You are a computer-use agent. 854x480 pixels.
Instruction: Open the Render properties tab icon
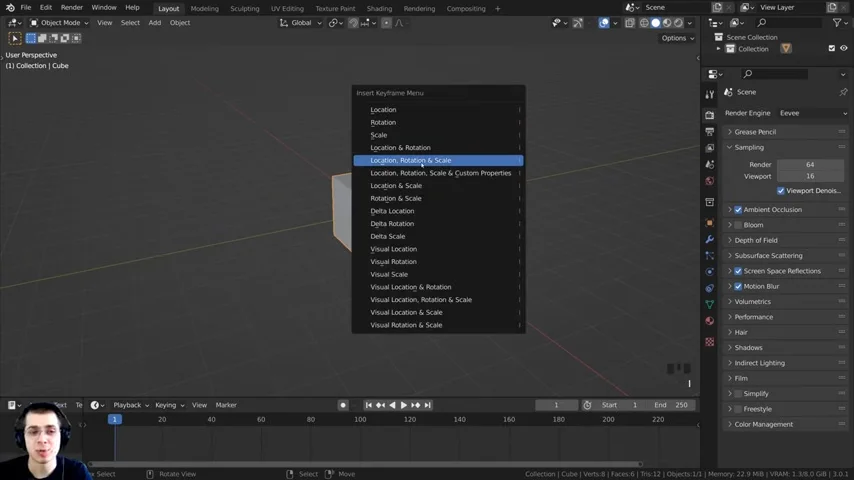pos(709,115)
